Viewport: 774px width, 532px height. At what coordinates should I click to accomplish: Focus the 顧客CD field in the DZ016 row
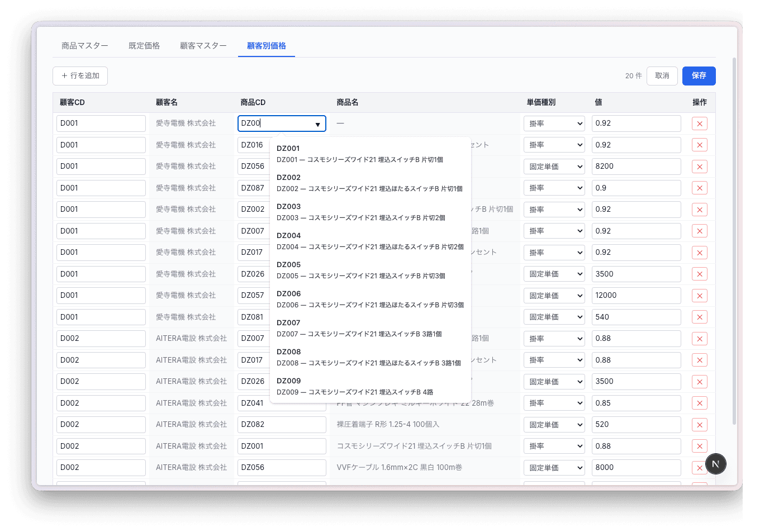(x=101, y=145)
